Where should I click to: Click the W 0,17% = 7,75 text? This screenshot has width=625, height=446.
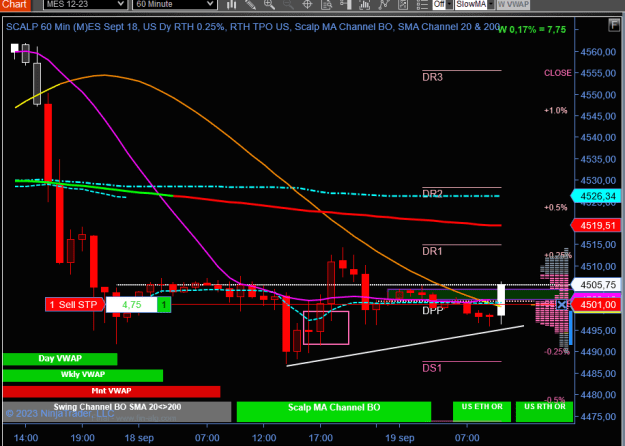coord(532,29)
